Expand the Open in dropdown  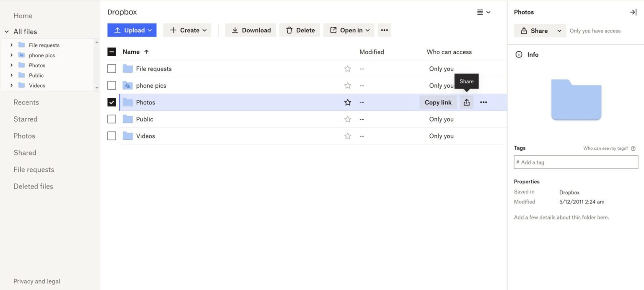(348, 30)
